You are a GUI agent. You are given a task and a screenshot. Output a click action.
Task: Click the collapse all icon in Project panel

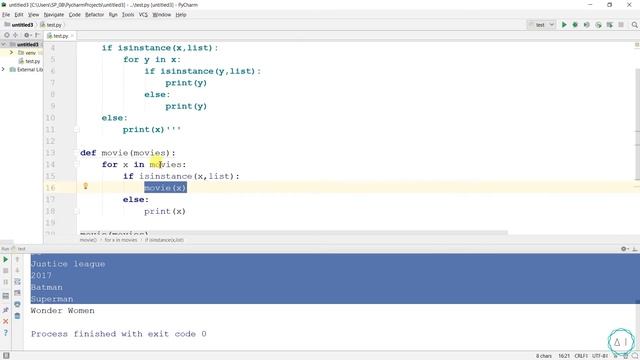(x=16, y=36)
